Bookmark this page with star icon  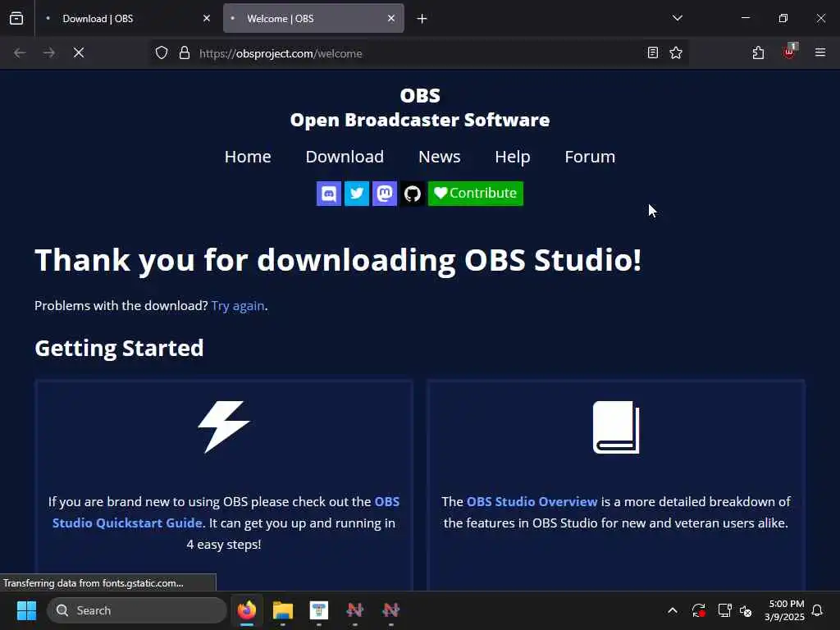tap(676, 52)
